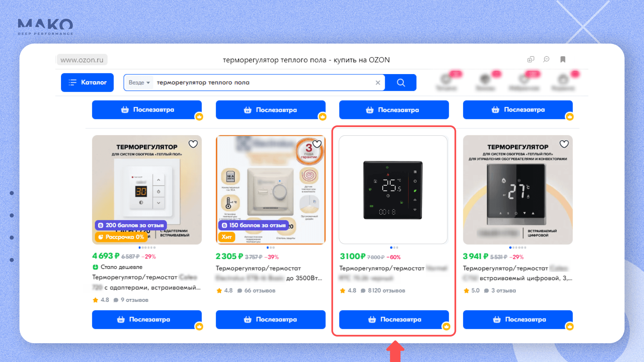Click the translate/copy icon in browser bar
Viewport: 644px width, 362px height.
coord(531,59)
